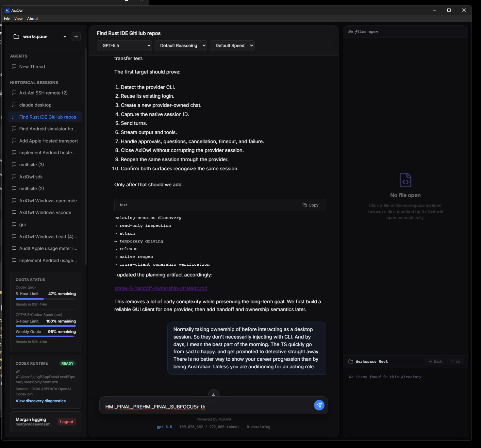Image resolution: width=481 pixels, height=448 pixels.
Task: Start a New Thread
Action: pos(45,67)
